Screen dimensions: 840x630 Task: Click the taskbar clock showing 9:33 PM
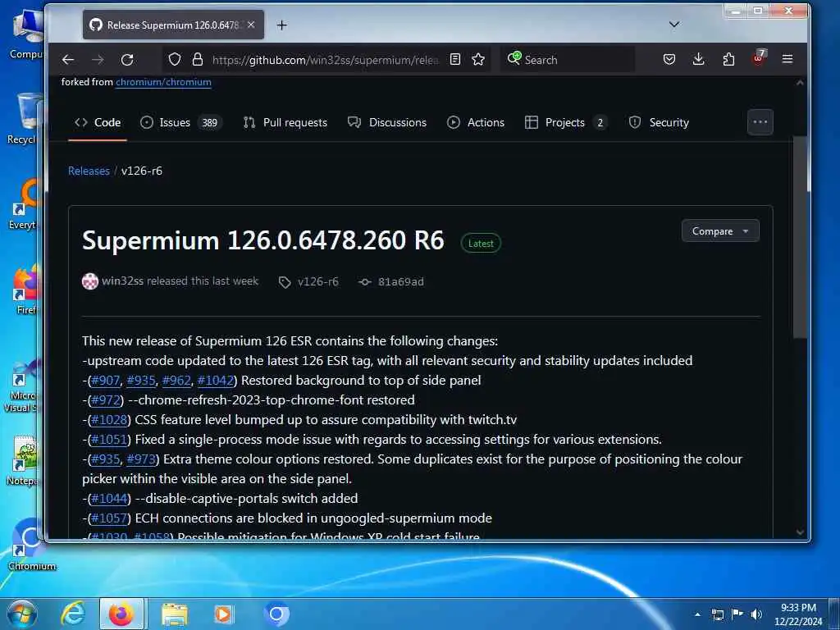[x=798, y=614]
